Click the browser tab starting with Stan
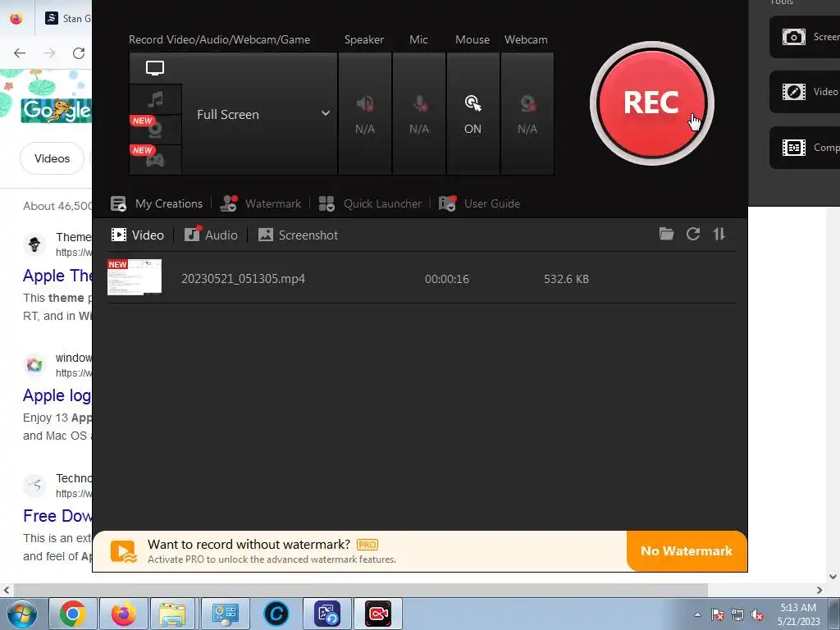This screenshot has height=630, width=840. pyautogui.click(x=68, y=19)
